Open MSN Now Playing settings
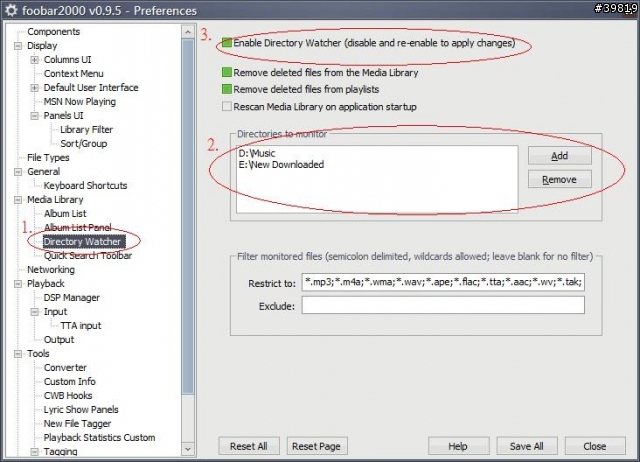Viewport: 640px width, 462px height. [x=80, y=102]
